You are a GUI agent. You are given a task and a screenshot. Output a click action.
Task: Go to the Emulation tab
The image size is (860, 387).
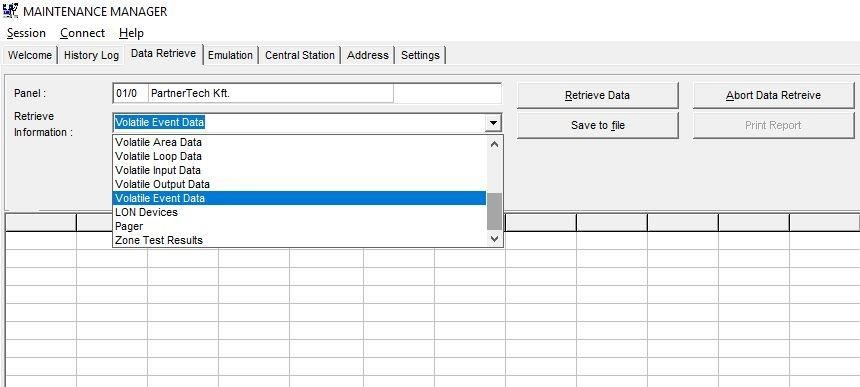(230, 55)
